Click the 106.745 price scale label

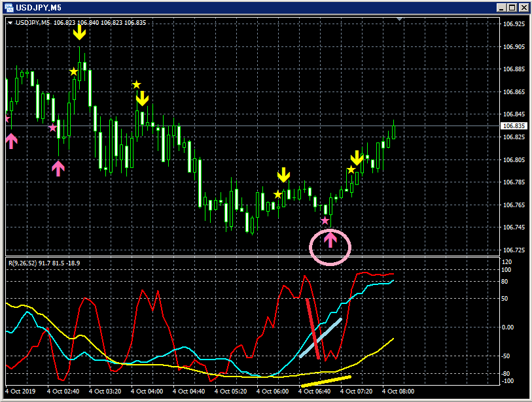coord(514,227)
